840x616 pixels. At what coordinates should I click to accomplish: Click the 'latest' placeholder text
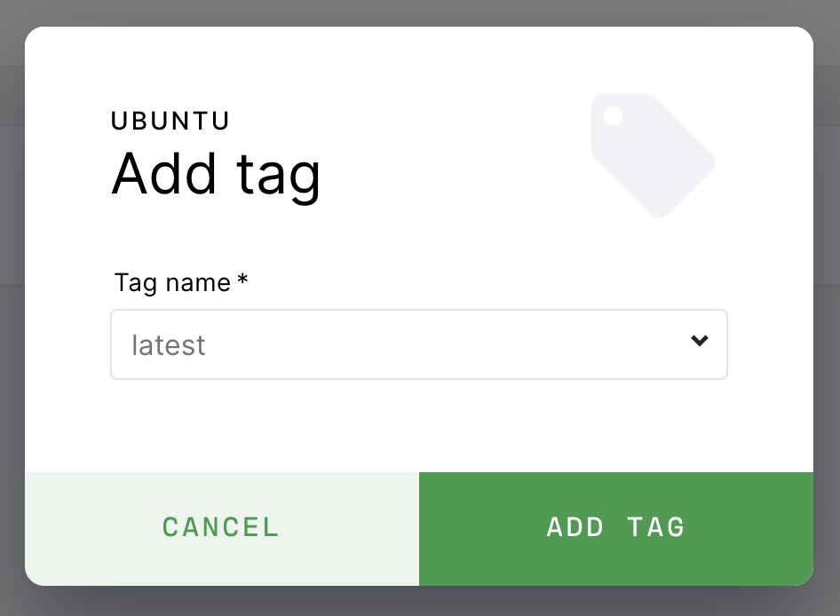[168, 344]
